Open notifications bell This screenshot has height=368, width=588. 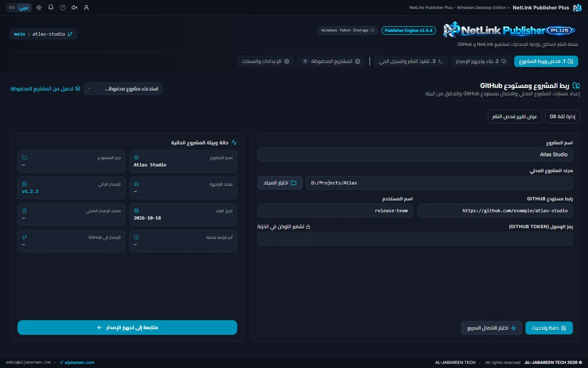(51, 7)
